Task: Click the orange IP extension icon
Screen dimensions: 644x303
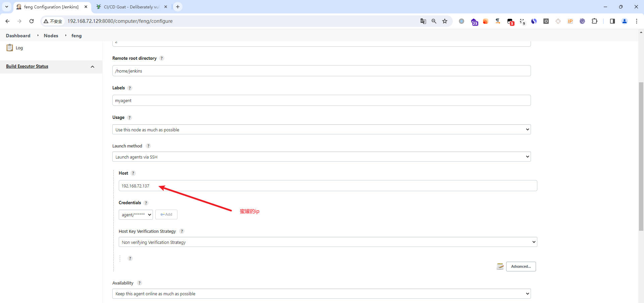Action: [570, 21]
